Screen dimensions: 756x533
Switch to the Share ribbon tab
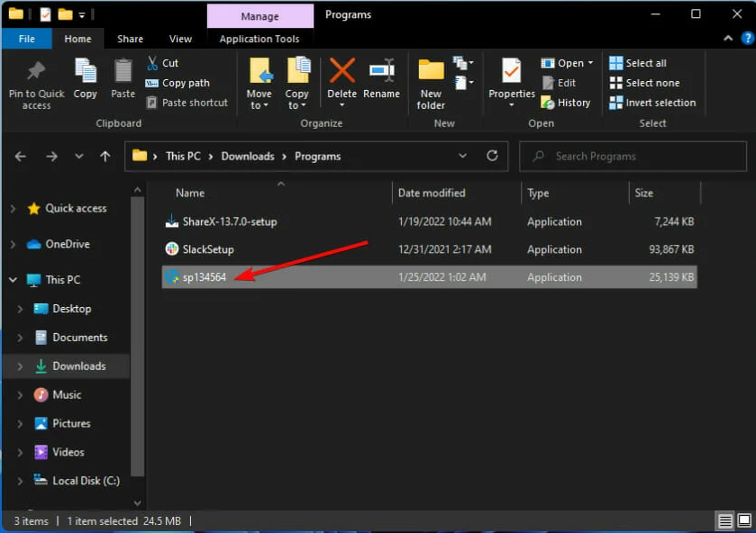click(x=130, y=39)
